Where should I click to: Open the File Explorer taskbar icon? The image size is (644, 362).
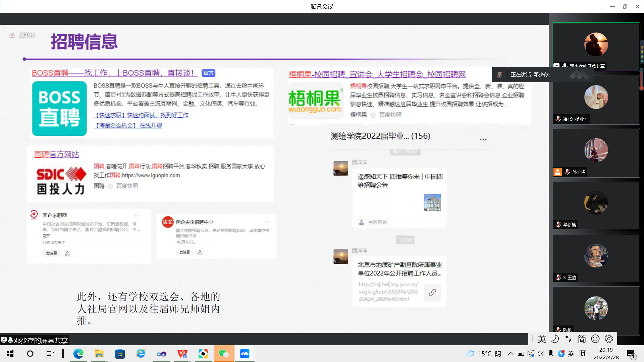(99, 354)
